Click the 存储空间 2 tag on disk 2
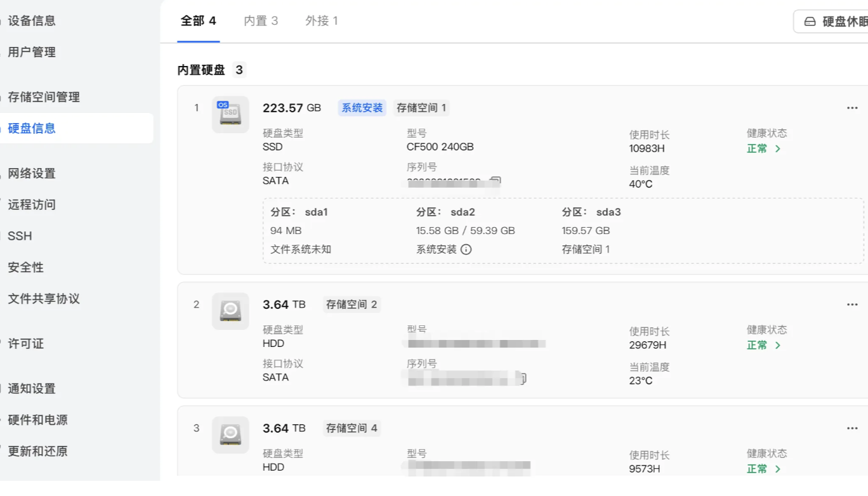Image resolution: width=868 pixels, height=496 pixels. point(352,304)
